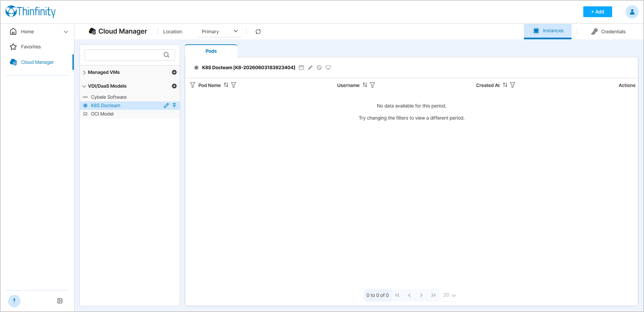Click the refresh icon beside Location
Viewport: 644px width, 312px height.
click(258, 32)
